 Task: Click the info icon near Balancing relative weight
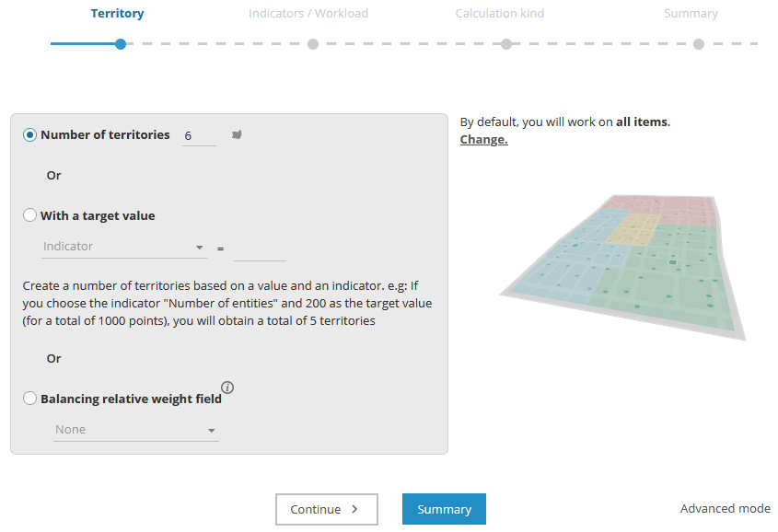[227, 387]
